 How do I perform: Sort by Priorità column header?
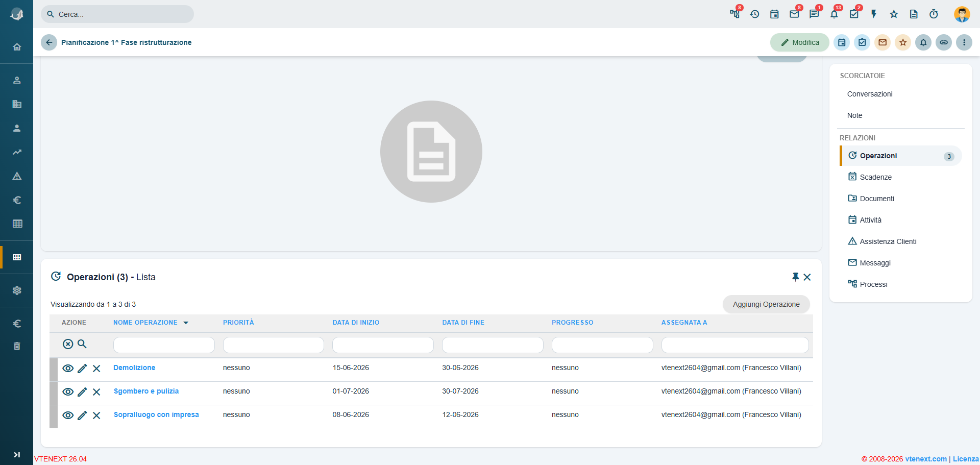[238, 323]
